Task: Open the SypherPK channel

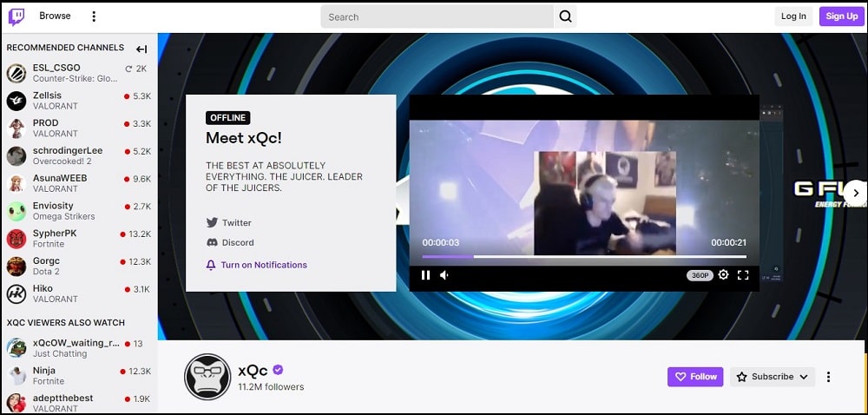Action: [79, 239]
